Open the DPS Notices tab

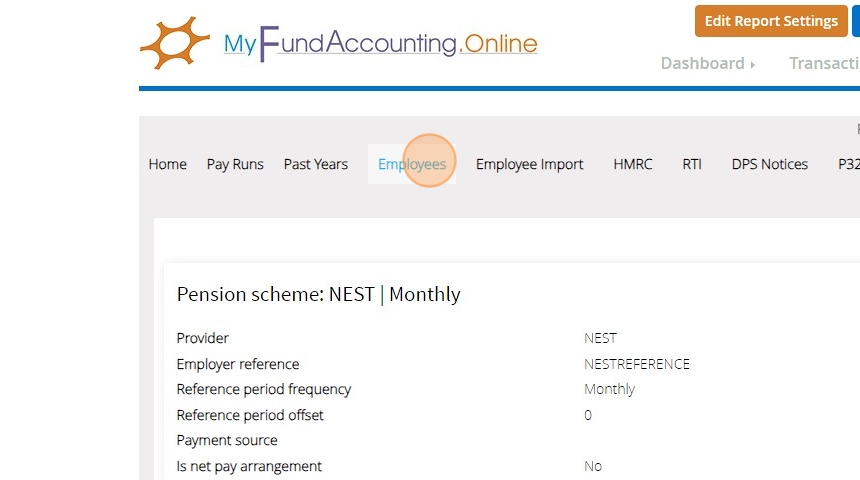click(769, 164)
